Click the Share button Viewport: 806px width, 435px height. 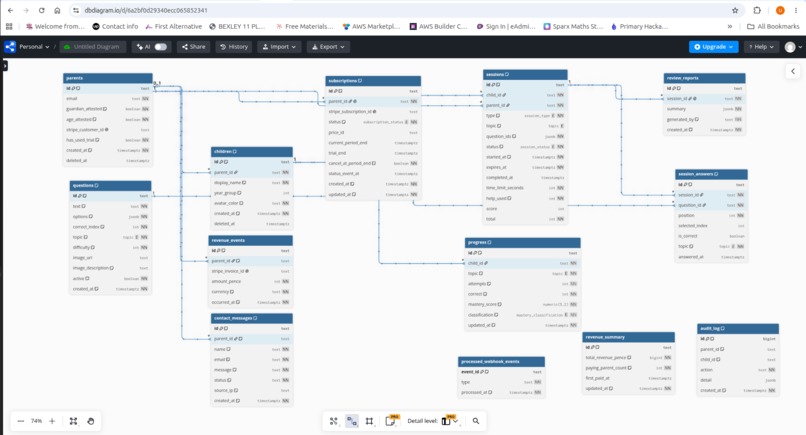pos(194,47)
